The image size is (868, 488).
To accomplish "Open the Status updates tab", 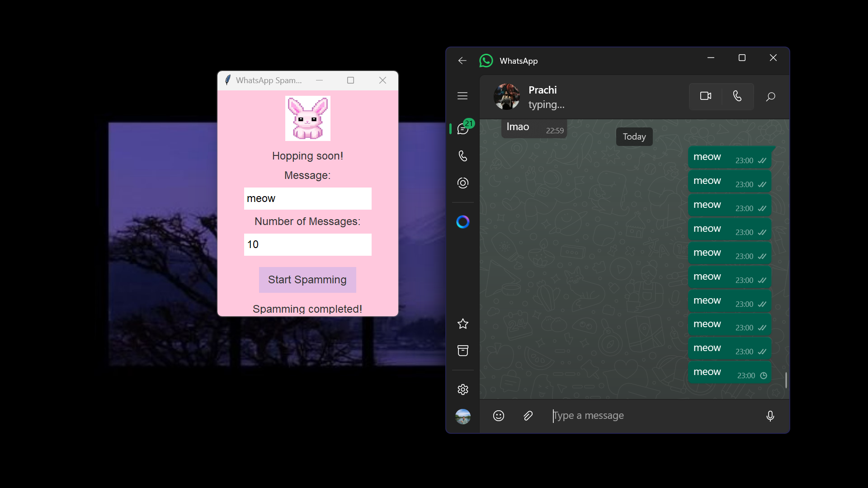I will (x=463, y=183).
